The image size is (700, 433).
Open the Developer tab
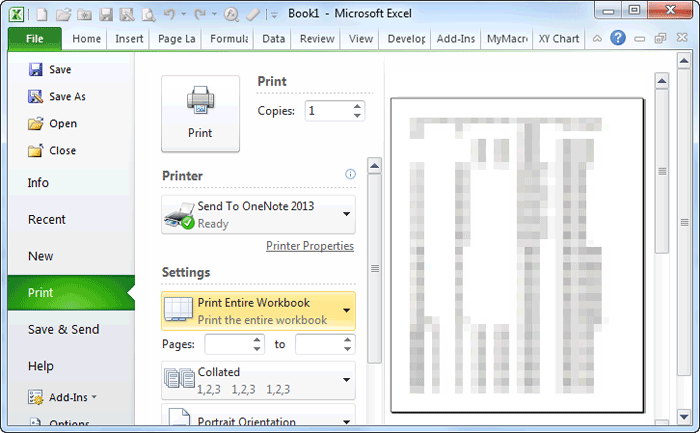tap(406, 39)
